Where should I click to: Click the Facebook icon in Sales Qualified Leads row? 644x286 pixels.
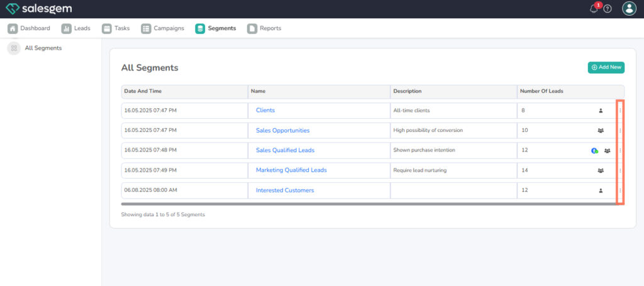coord(594,151)
